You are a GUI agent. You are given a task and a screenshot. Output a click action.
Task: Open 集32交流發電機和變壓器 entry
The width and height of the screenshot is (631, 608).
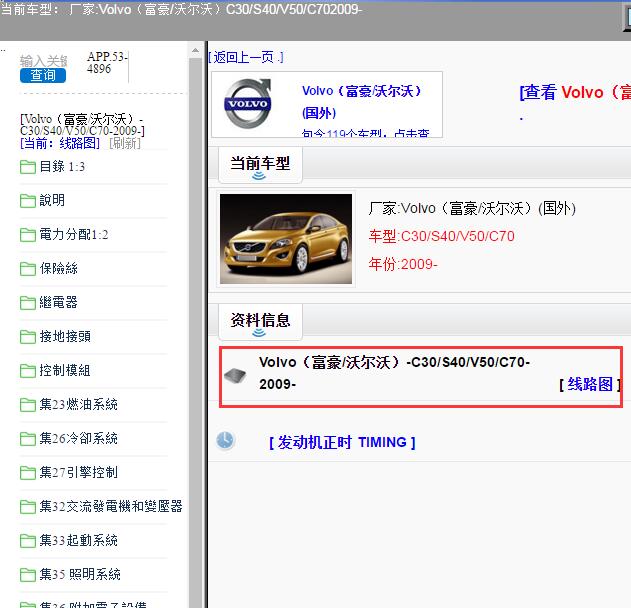pos(111,506)
